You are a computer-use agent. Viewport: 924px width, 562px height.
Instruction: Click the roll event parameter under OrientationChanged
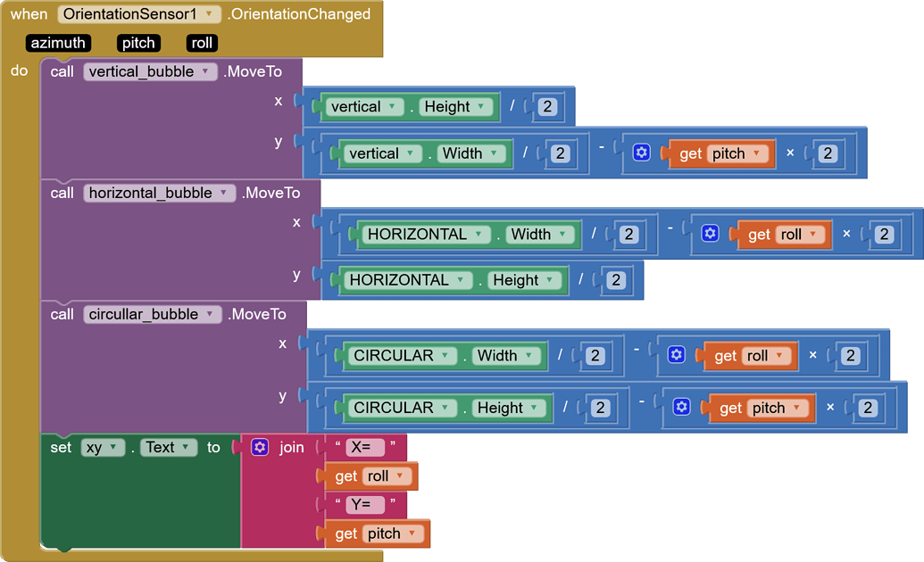point(203,43)
